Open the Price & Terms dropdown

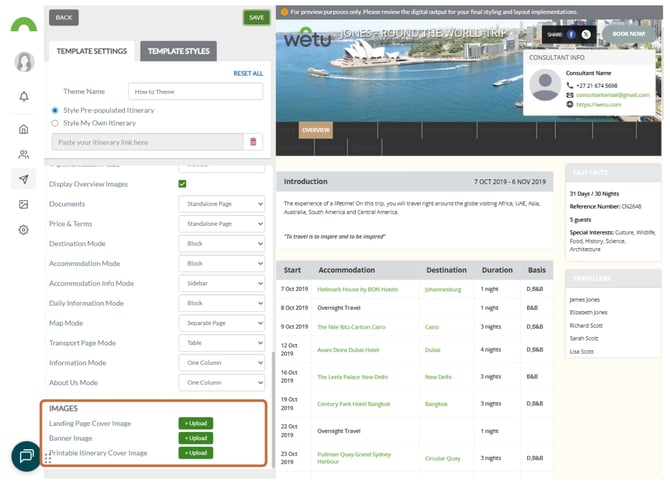coord(221,224)
